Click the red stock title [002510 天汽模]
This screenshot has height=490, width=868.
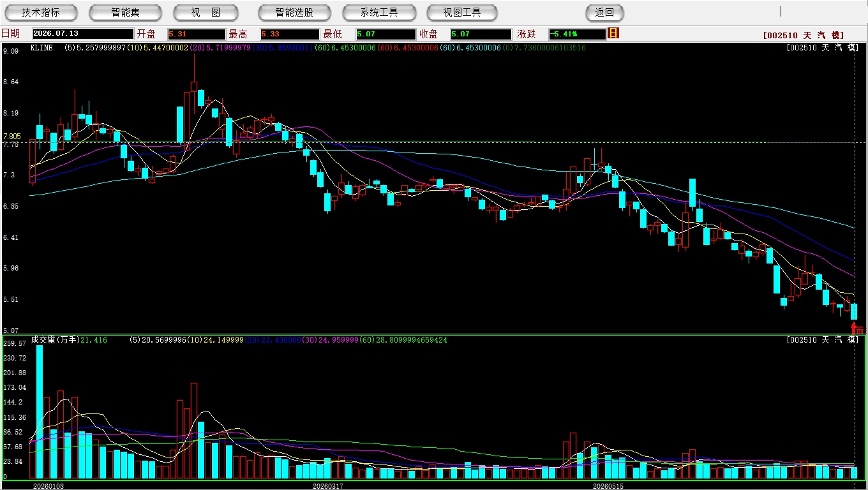[804, 36]
